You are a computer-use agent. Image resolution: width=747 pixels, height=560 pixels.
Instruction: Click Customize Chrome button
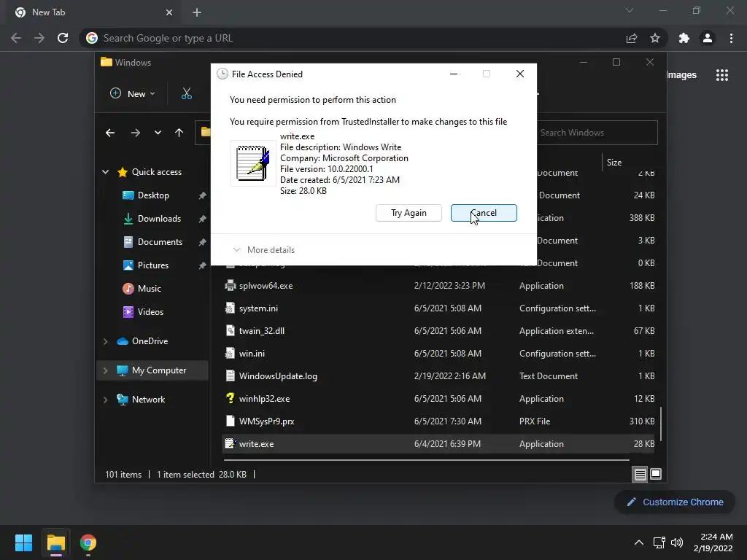pos(675,502)
